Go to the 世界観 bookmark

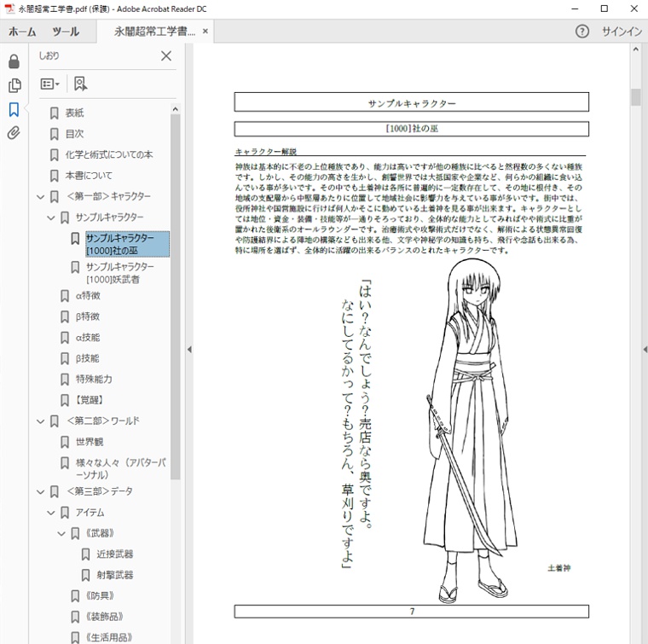click(x=90, y=442)
